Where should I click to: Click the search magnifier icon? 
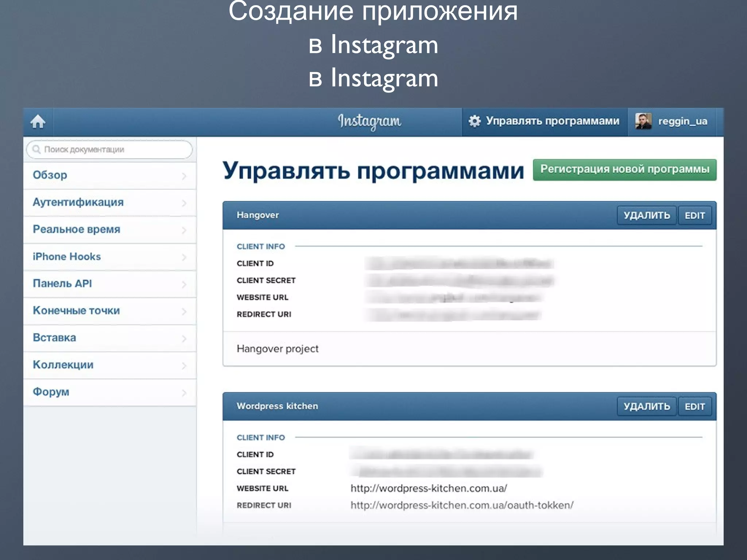click(36, 149)
